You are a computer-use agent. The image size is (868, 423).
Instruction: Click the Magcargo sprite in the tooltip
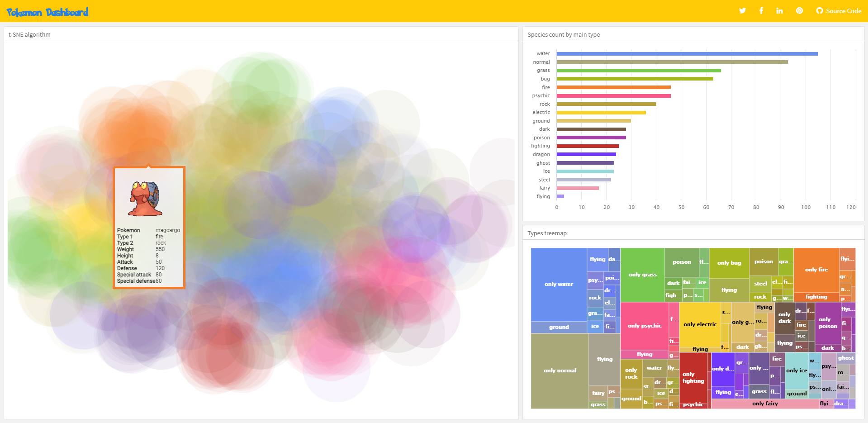146,199
